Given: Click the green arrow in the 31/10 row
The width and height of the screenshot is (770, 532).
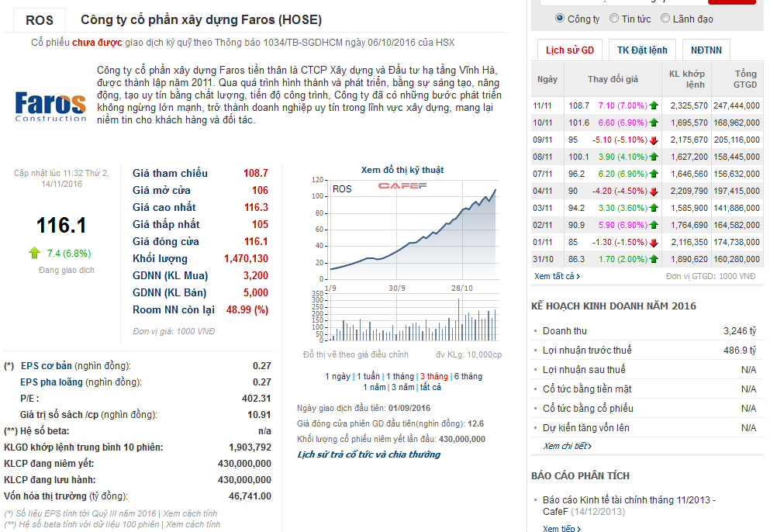Looking at the screenshot, I should (654, 259).
